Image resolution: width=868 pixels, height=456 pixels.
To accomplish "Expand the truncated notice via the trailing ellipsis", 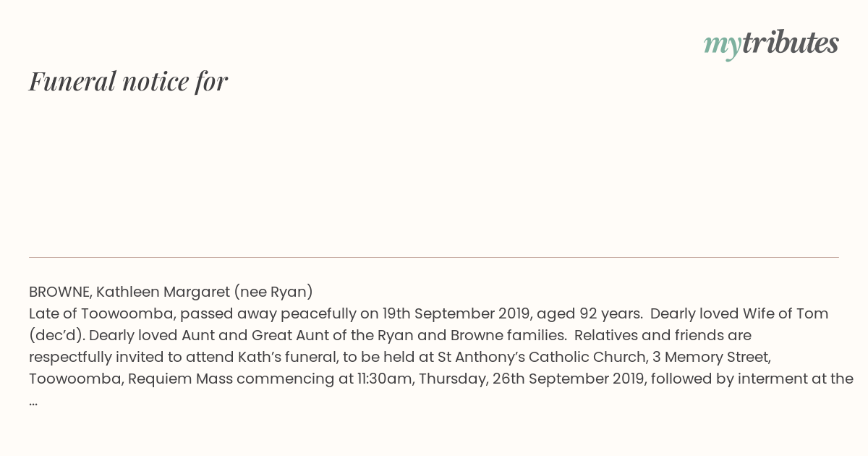I will [x=33, y=400].
